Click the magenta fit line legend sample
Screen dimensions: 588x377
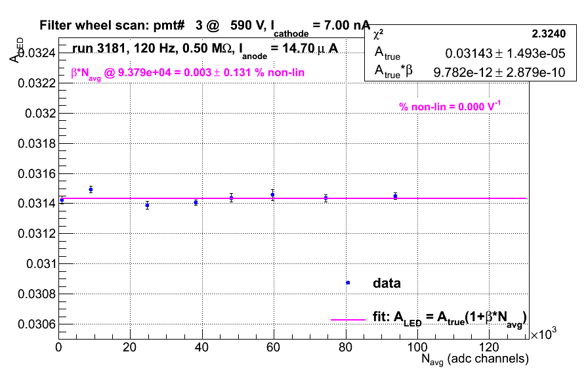tap(348, 320)
